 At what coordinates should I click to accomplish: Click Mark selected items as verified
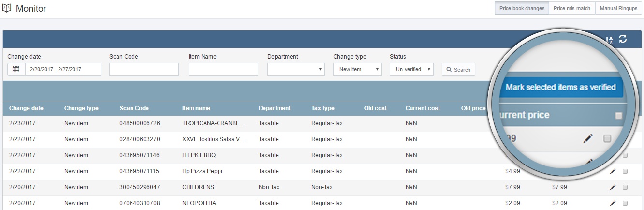(560, 87)
